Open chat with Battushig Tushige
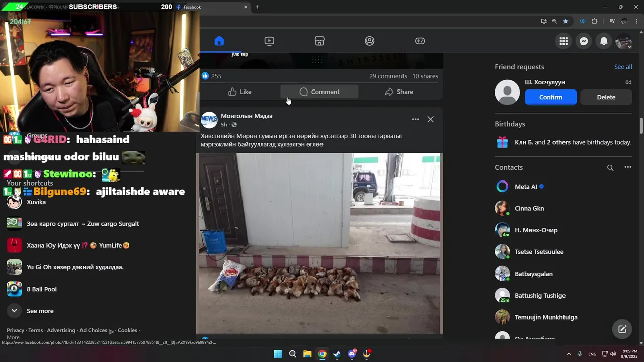This screenshot has width=644, height=362. pos(563,296)
